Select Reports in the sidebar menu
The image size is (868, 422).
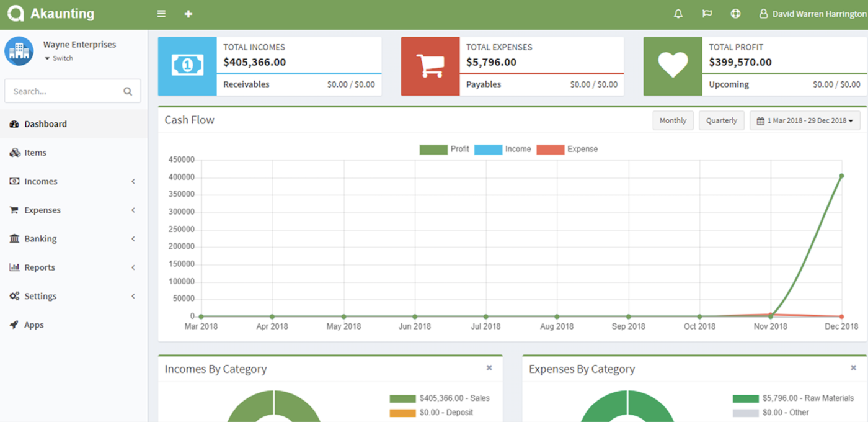click(x=38, y=267)
